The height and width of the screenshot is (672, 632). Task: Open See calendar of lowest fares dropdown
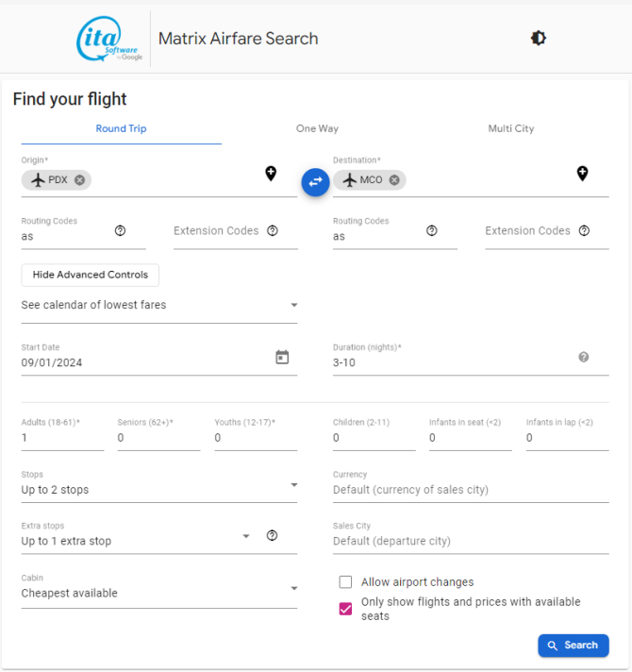tap(159, 305)
